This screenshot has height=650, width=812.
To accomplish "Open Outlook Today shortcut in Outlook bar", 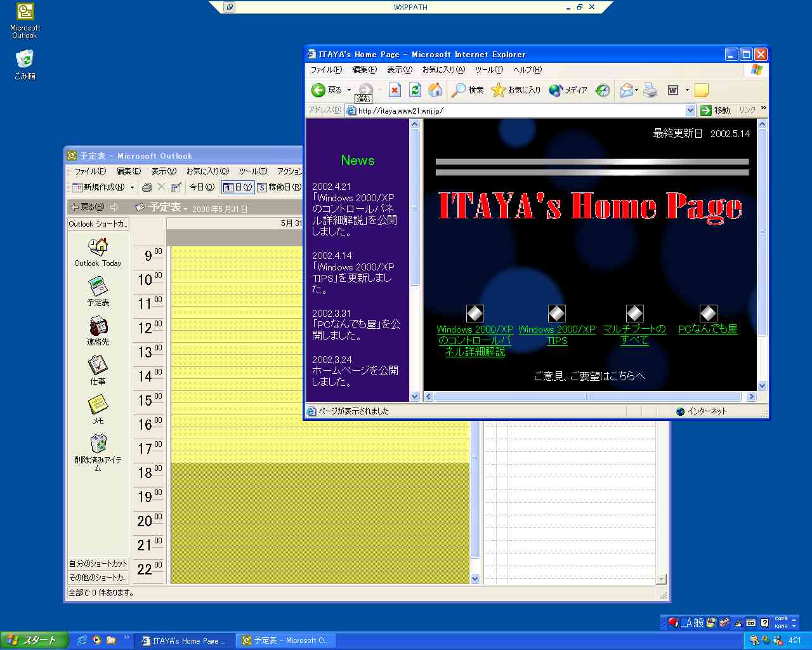I will pos(98,251).
